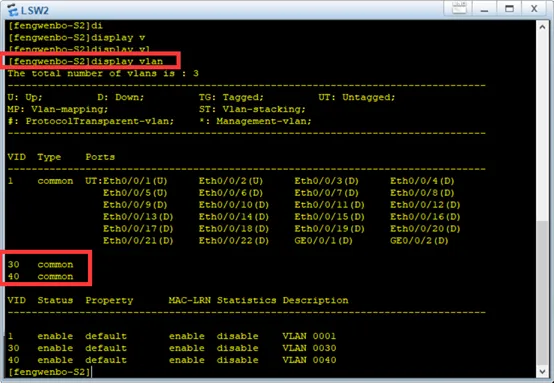Click port Eth0/0/21(D)
Viewport: 554px width, 383px height.
(138, 241)
